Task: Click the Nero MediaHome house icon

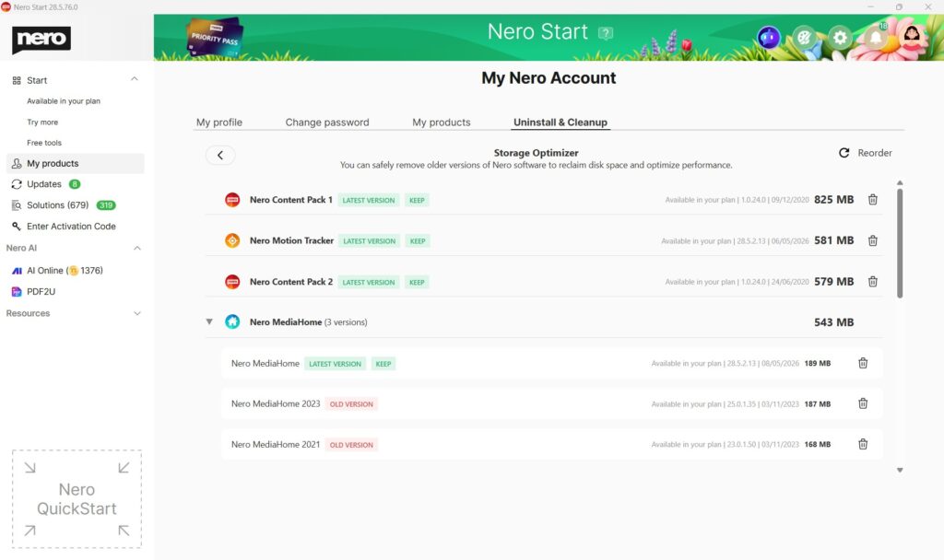Action: 232,321
